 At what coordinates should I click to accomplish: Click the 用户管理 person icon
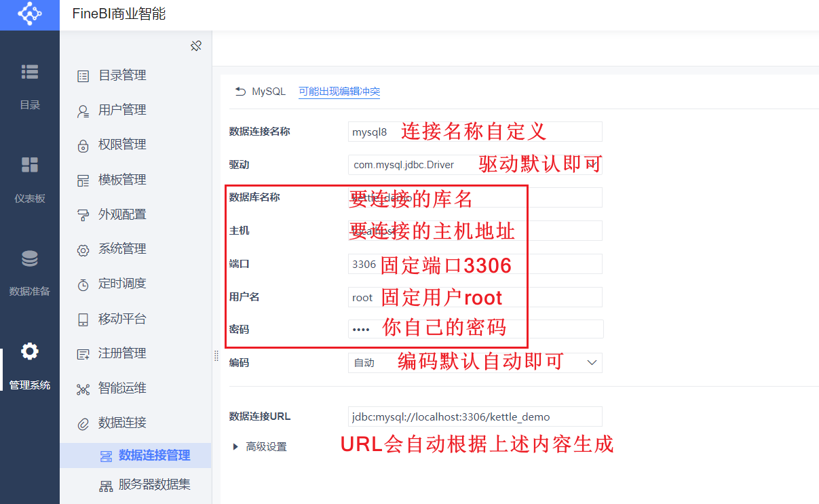[x=83, y=111]
